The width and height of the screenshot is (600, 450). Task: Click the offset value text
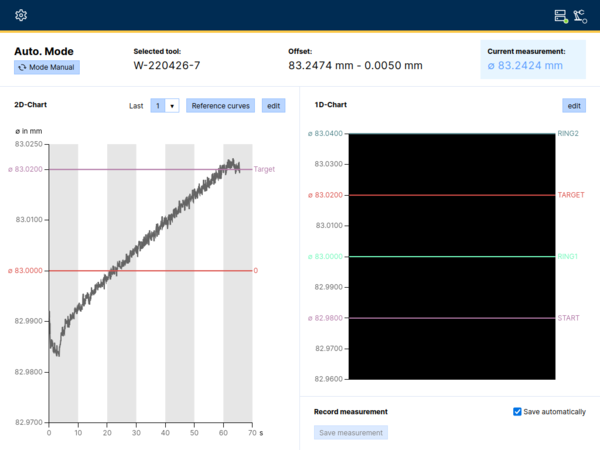(x=355, y=66)
